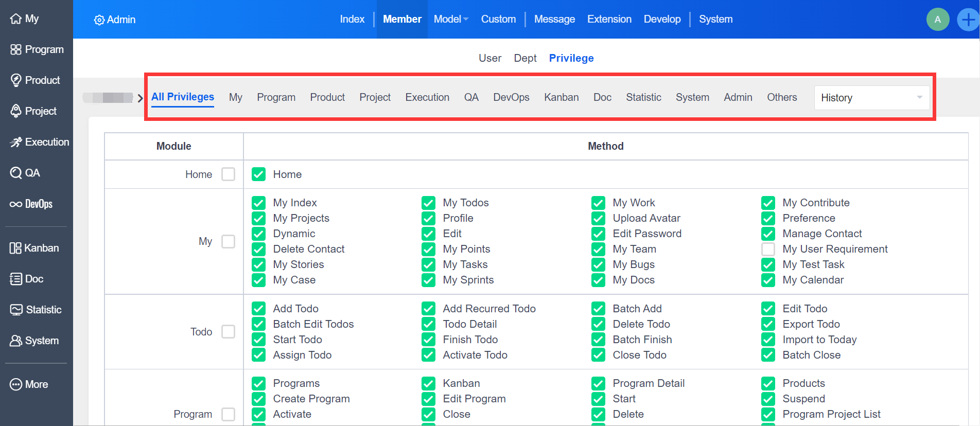Image resolution: width=980 pixels, height=426 pixels.
Task: Enable My User Requirement checkbox
Action: (x=768, y=249)
